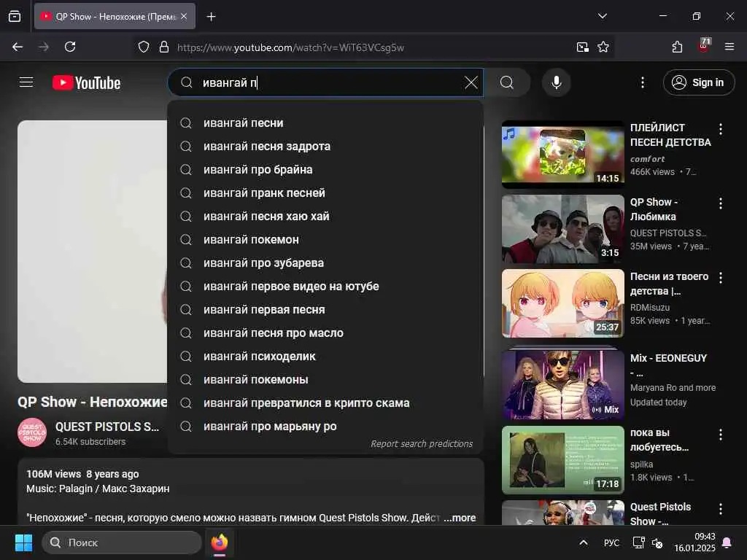Open more options for Песни из твоего детства
The height and width of the screenshot is (560, 747).
pos(720,278)
